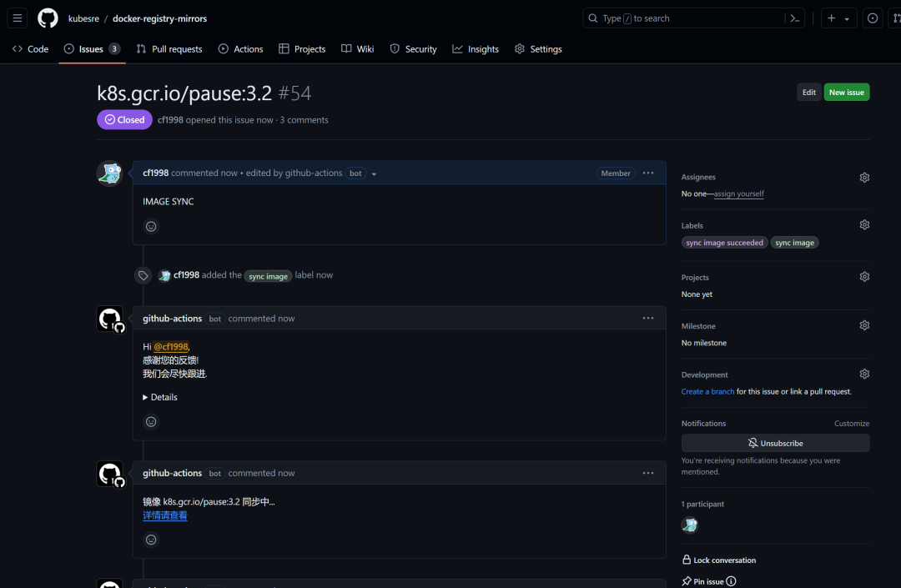Open github-actions author link on first bot comment

coord(173,318)
